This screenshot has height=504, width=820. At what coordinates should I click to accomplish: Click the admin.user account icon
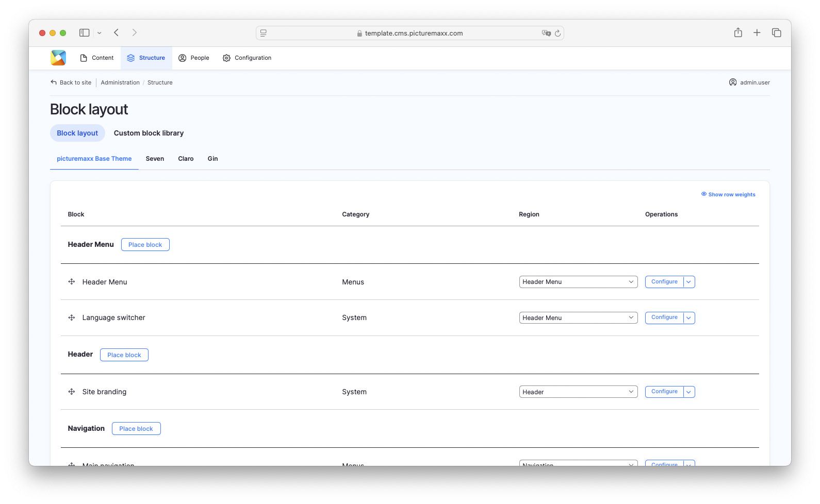(x=733, y=82)
